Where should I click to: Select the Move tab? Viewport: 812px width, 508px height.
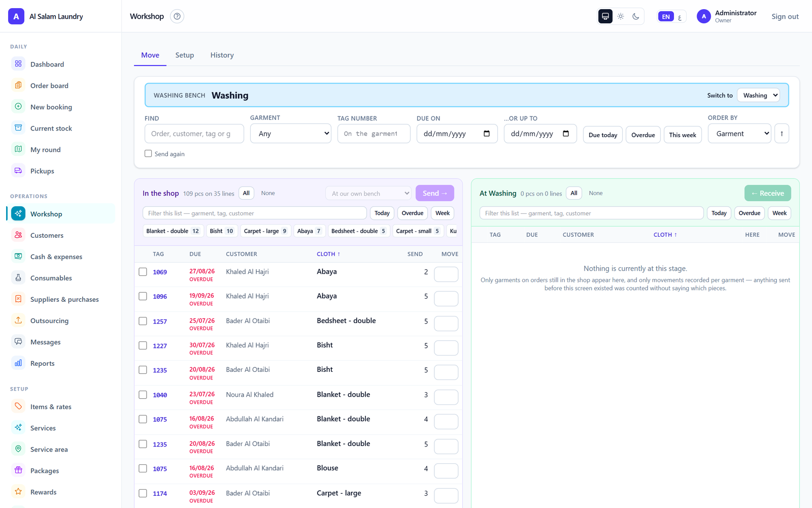tap(150, 55)
